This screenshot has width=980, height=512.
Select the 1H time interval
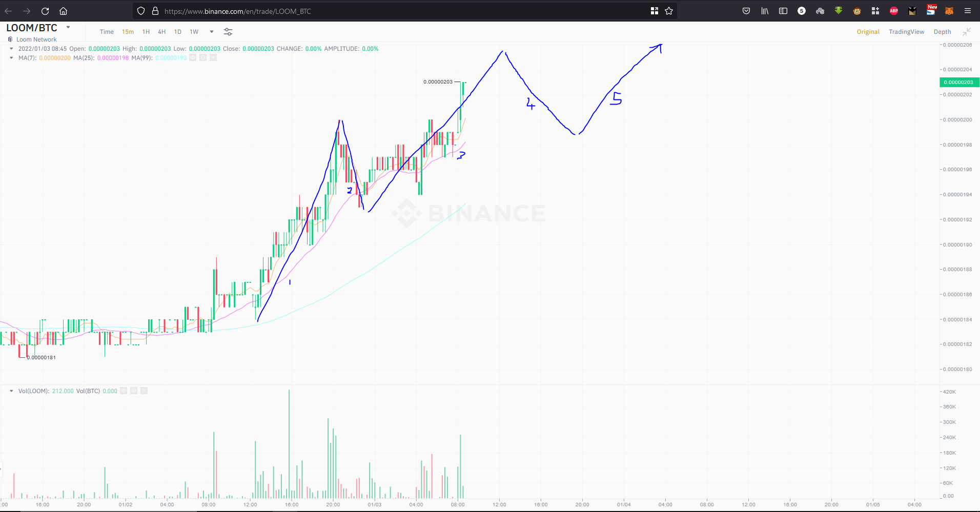(x=146, y=32)
